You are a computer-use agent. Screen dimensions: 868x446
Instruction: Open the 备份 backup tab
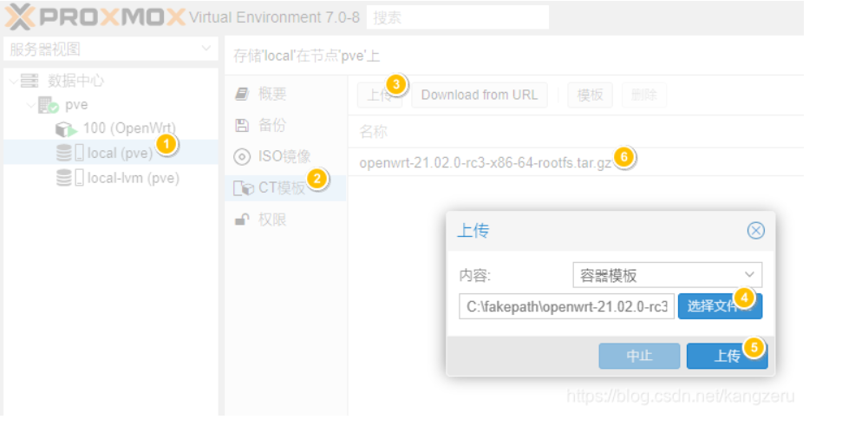[271, 125]
